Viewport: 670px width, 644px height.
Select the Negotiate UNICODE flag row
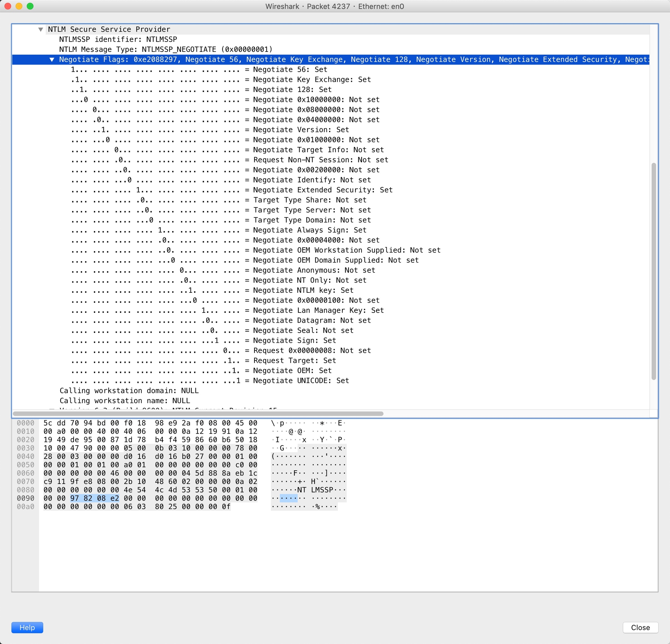(x=301, y=380)
